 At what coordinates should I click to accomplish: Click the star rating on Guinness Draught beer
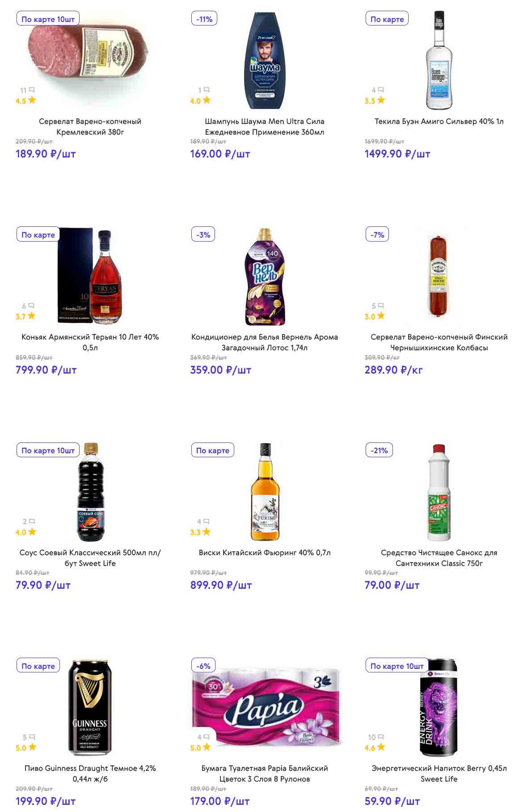point(32,747)
